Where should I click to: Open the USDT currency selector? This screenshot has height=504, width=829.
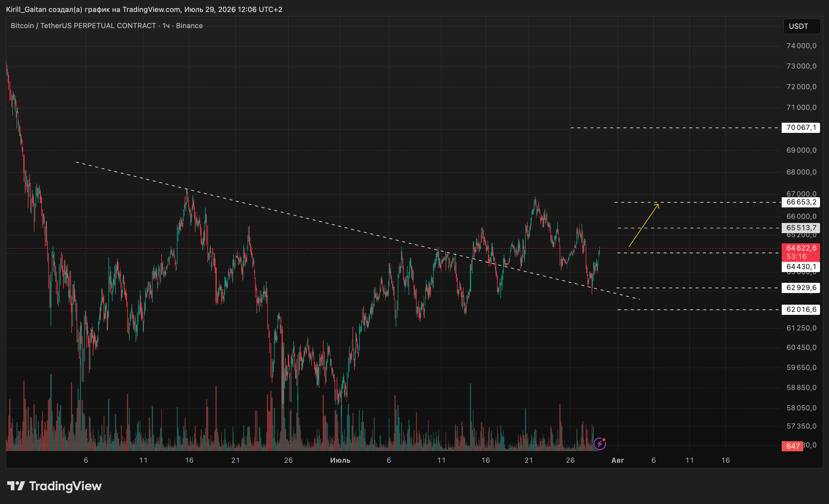(x=801, y=26)
